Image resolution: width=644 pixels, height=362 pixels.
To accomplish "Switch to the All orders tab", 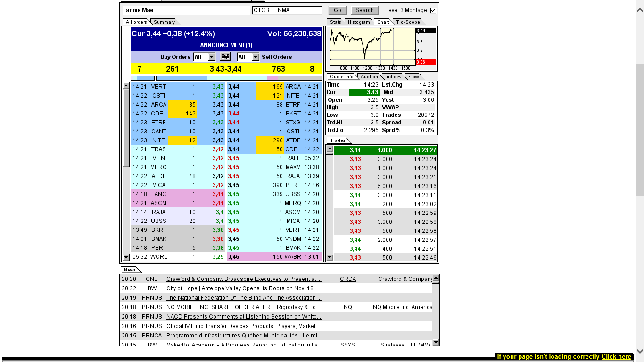I will [x=136, y=22].
